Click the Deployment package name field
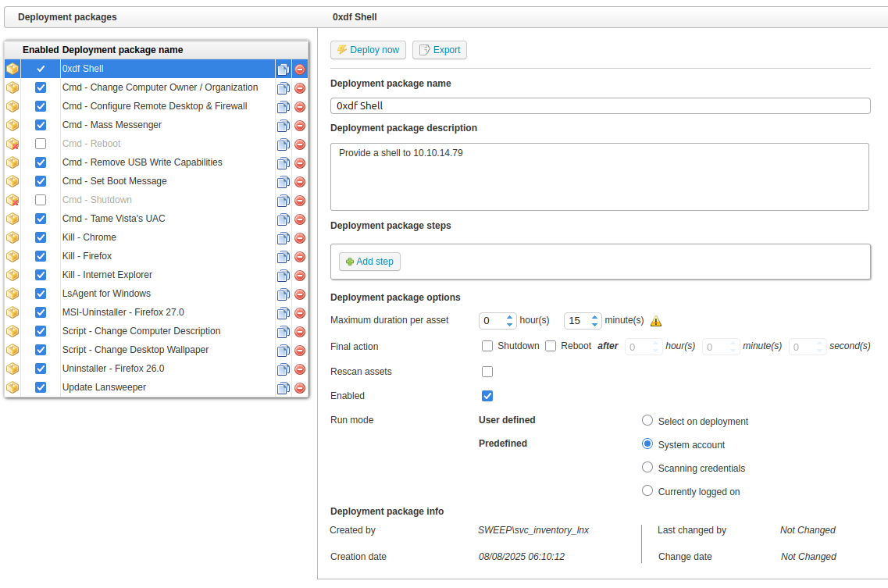 point(600,105)
